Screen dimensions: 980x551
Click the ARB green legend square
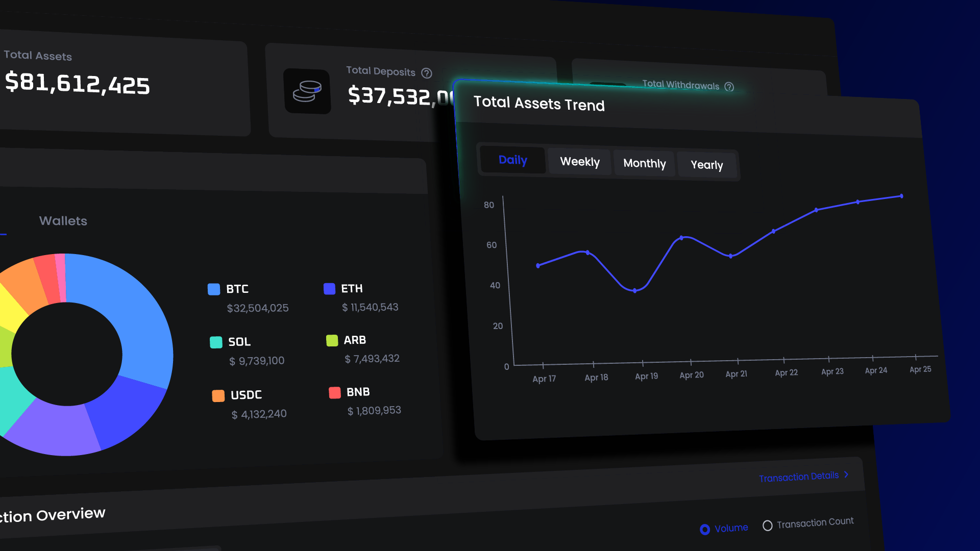point(332,340)
